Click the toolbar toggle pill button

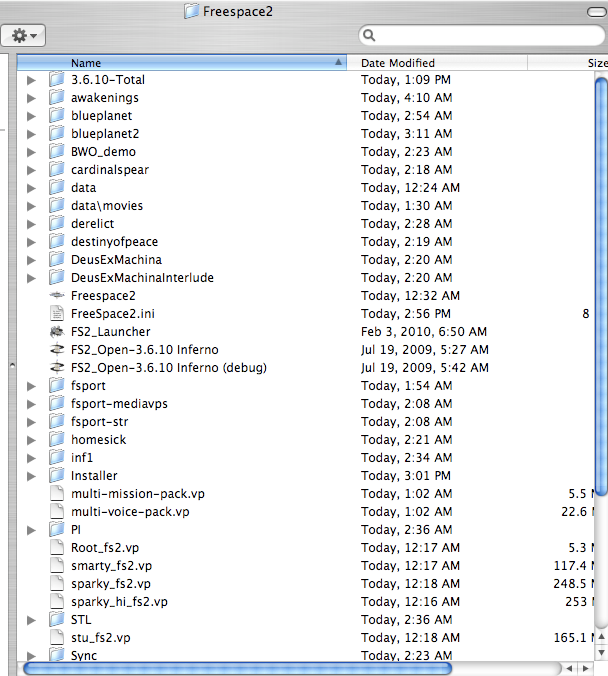point(597,12)
